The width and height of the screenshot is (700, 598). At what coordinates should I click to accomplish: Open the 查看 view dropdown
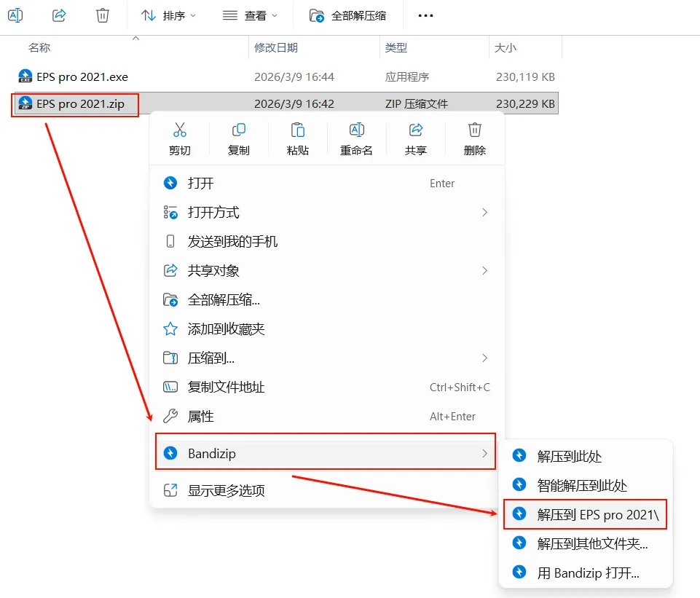(x=250, y=15)
